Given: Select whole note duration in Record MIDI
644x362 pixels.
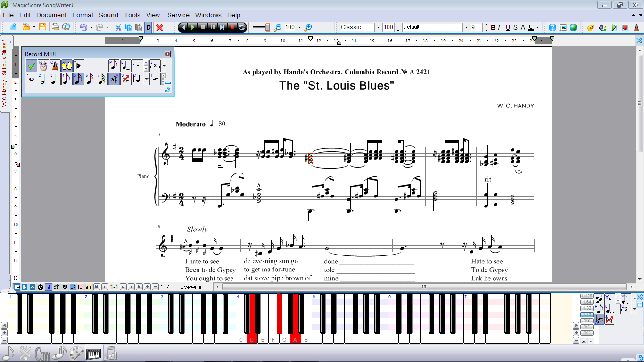Looking at the screenshot, I should [32, 79].
